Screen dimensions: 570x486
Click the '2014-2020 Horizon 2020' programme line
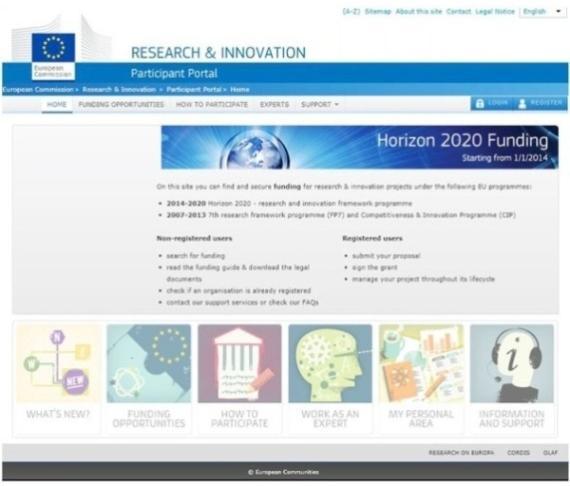[289, 203]
